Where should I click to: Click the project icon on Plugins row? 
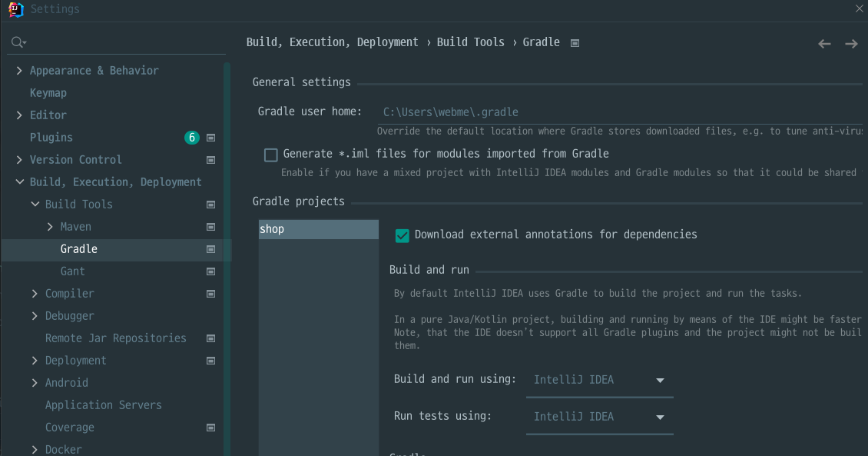click(211, 138)
